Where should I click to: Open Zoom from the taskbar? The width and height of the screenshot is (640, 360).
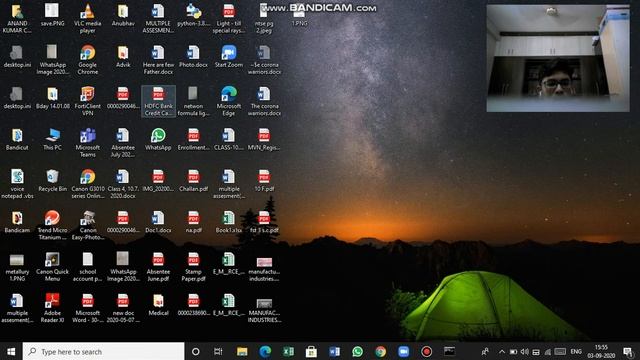tap(403, 351)
